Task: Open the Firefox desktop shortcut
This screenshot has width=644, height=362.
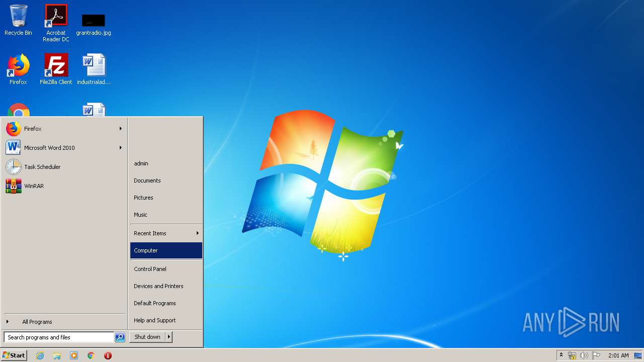Action: [18, 69]
